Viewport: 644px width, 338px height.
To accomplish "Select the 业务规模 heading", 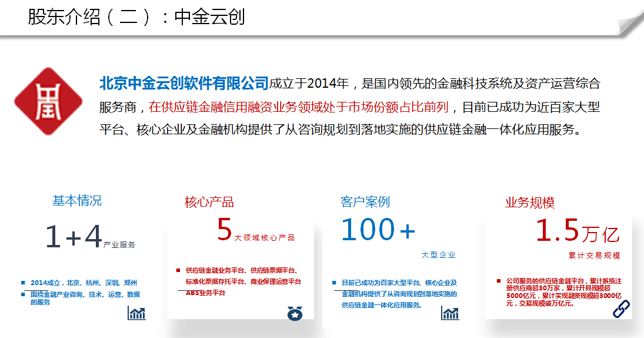I will pos(530,203).
